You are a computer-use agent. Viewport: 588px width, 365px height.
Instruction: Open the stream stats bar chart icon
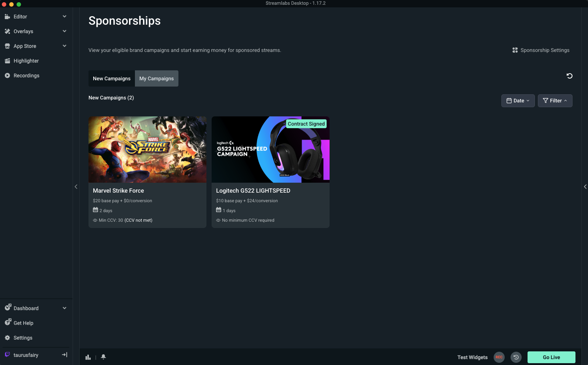click(x=88, y=357)
